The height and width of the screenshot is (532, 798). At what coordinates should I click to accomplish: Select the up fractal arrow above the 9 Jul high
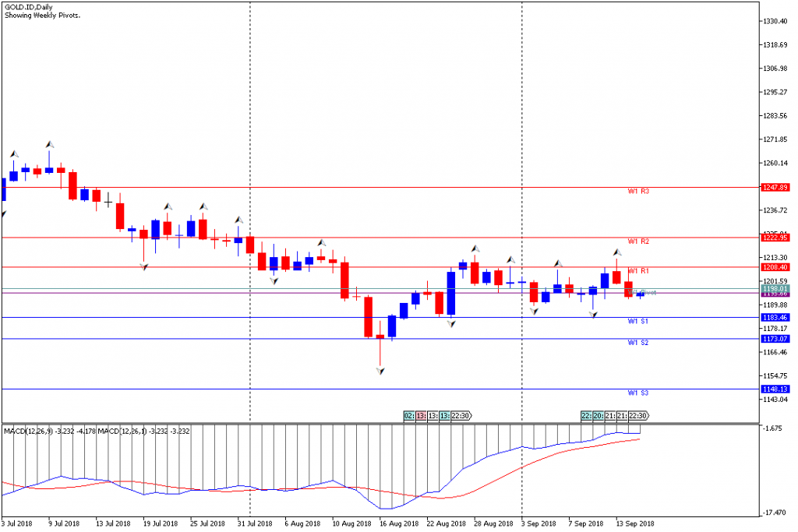click(49, 144)
